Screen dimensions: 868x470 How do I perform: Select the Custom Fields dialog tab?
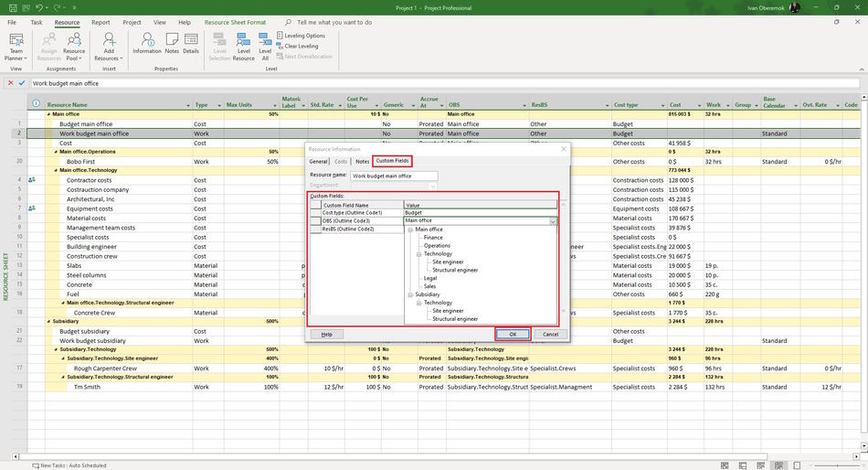392,161
